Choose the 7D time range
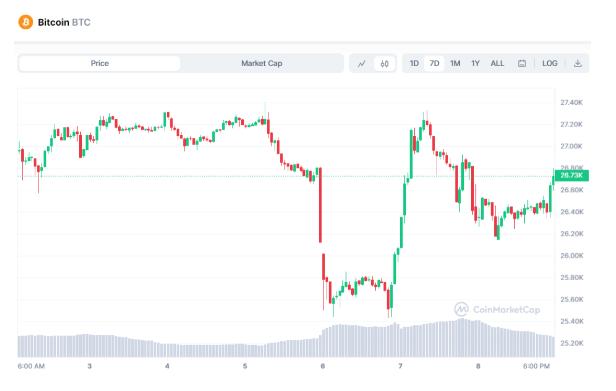The width and height of the screenshot is (616, 391). [434, 64]
